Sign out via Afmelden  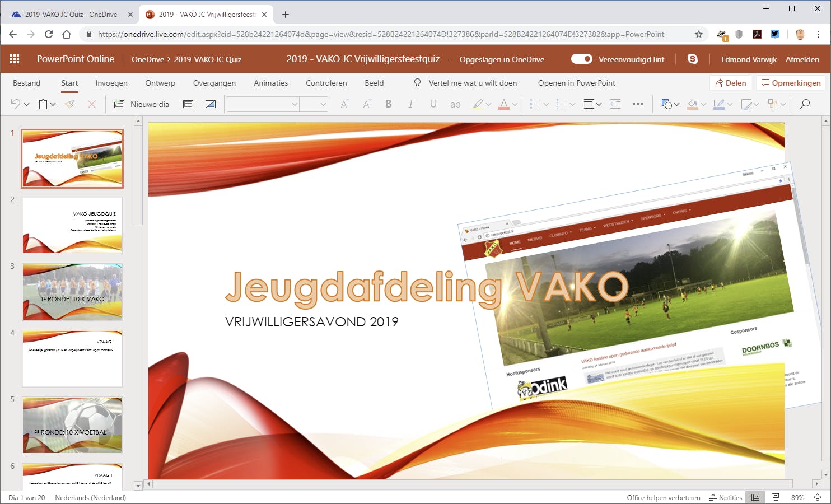[802, 59]
